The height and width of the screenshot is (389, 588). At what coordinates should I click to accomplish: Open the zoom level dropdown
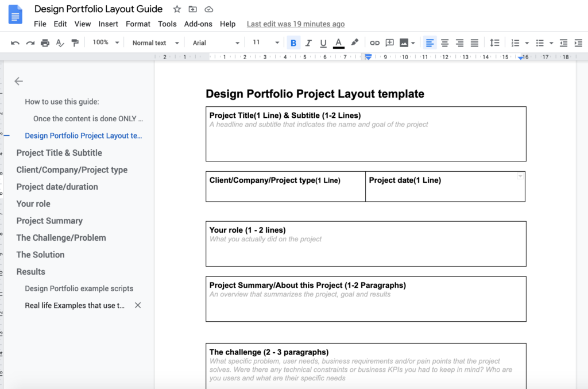(x=105, y=43)
